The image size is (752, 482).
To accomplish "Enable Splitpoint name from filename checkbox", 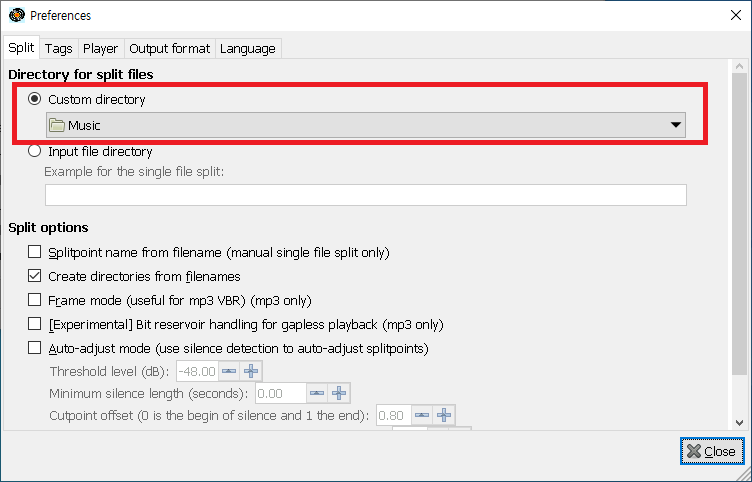I will [36, 252].
